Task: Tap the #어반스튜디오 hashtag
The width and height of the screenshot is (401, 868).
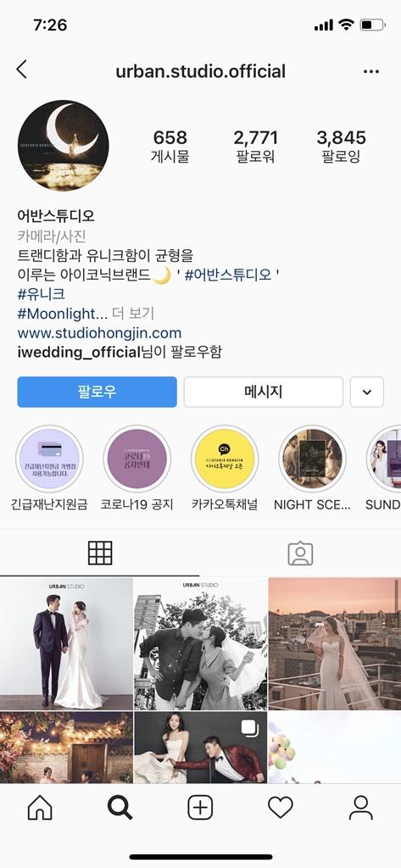Action: 228,275
